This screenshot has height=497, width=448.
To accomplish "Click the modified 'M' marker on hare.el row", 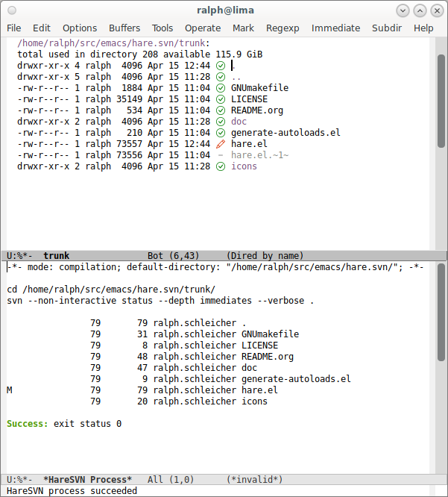I will point(10,390).
